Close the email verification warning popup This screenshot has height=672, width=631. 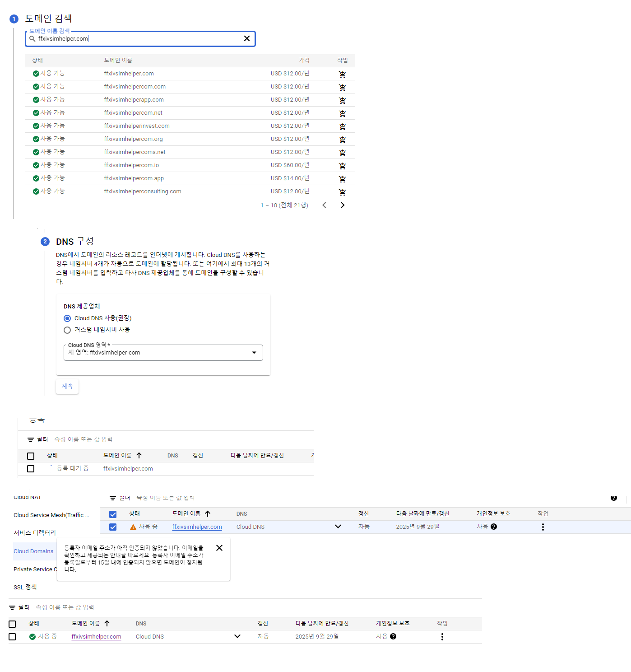pyautogui.click(x=219, y=548)
